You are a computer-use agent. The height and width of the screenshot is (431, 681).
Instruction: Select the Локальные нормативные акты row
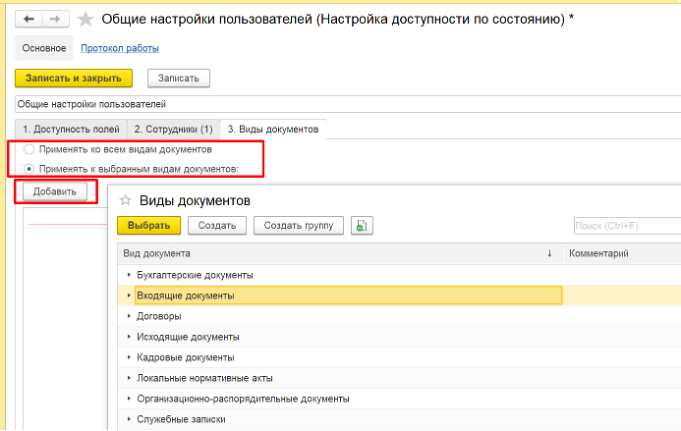point(399,378)
